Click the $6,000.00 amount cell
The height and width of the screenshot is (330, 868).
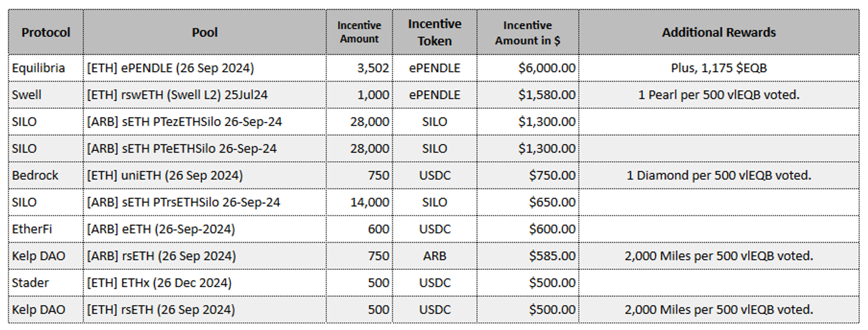[x=547, y=68]
